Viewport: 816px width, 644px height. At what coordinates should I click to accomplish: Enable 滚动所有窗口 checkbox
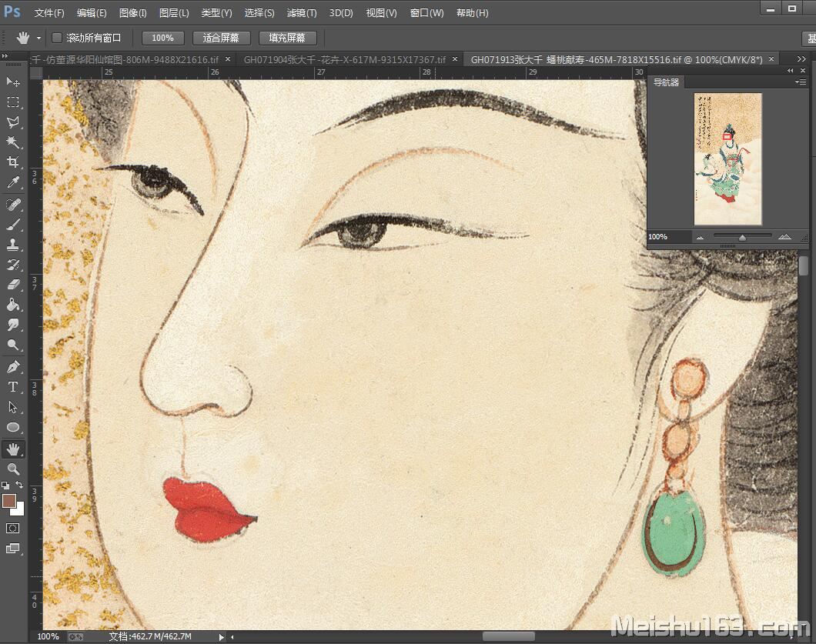point(57,38)
